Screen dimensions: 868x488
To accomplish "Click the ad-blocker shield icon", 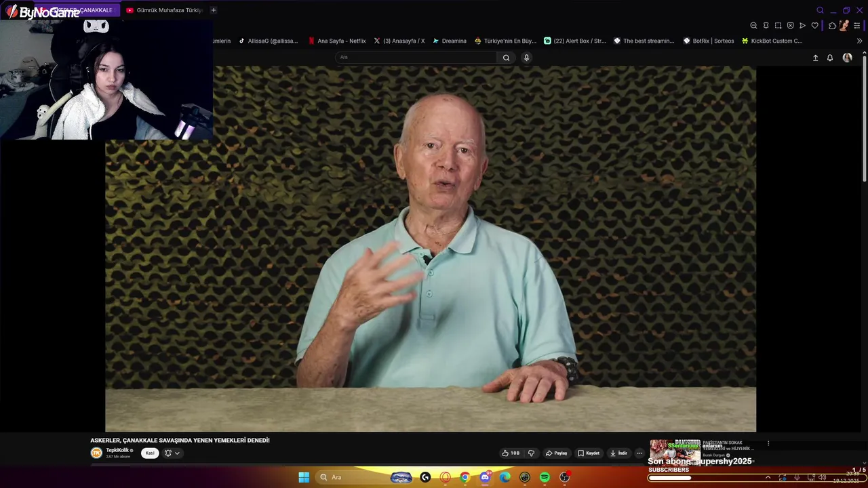I will 790,26.
